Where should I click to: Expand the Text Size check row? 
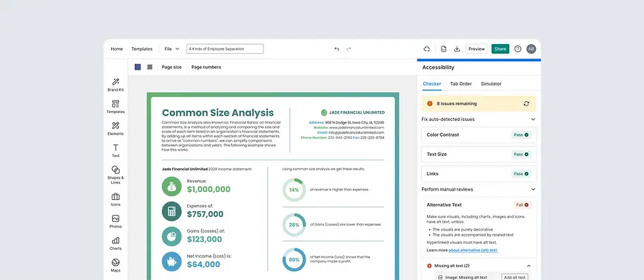[479, 154]
